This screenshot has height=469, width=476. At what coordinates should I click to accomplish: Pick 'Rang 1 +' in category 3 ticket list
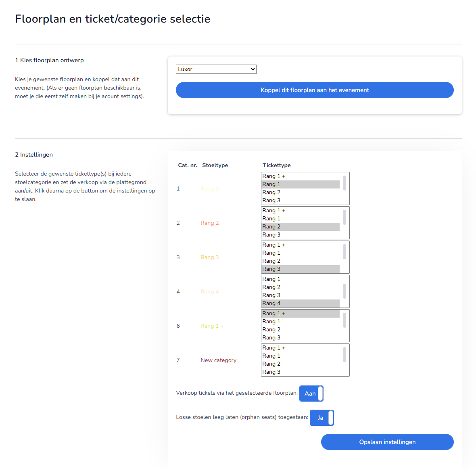point(301,245)
